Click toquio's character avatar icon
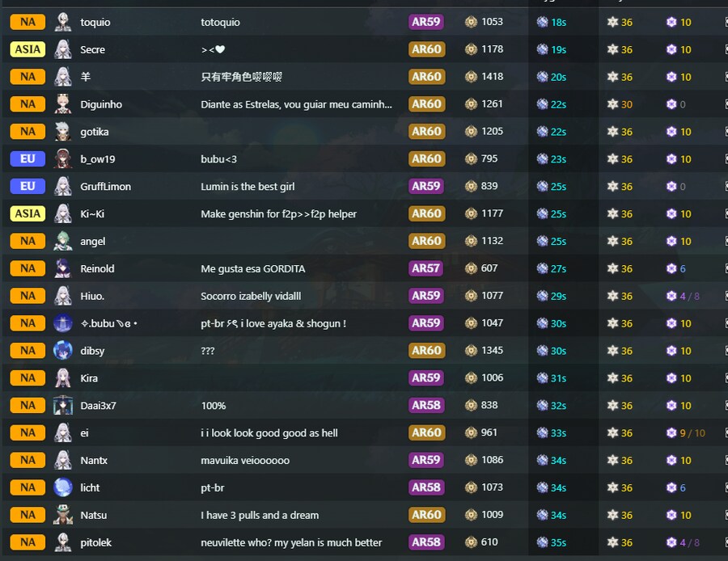The image size is (728, 561). (x=62, y=22)
